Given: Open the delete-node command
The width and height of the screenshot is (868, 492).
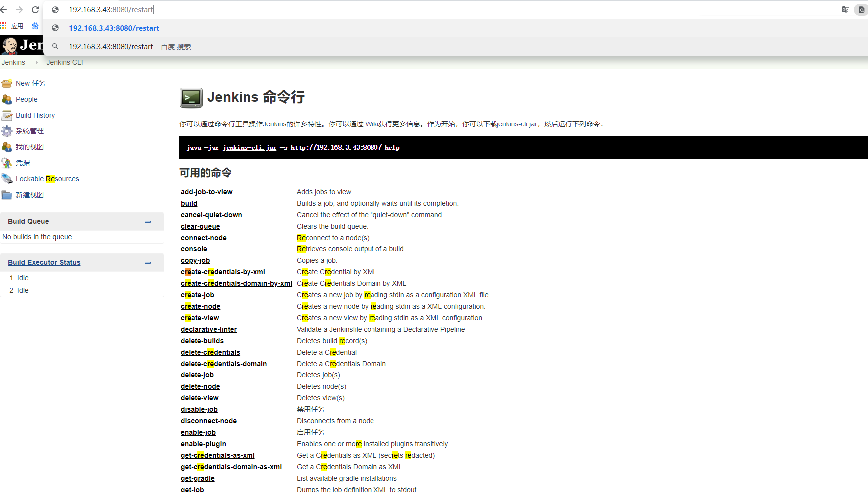Looking at the screenshot, I should 200,386.
